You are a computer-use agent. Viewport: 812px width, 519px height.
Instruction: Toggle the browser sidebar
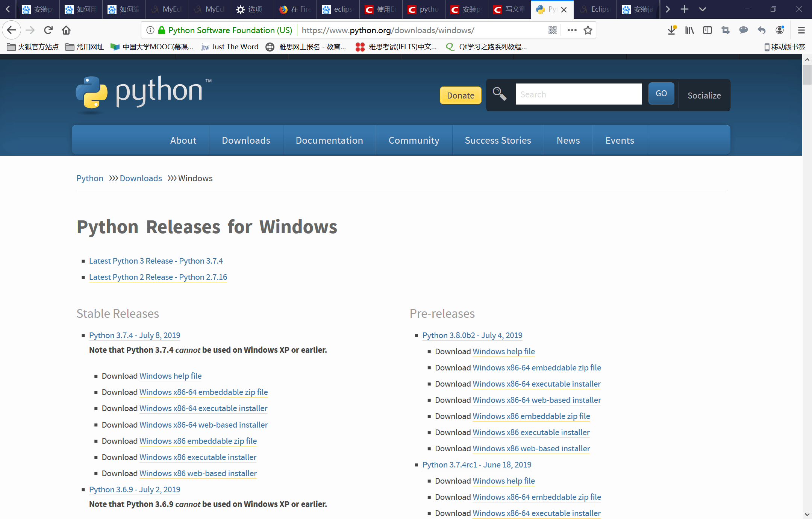pos(707,30)
